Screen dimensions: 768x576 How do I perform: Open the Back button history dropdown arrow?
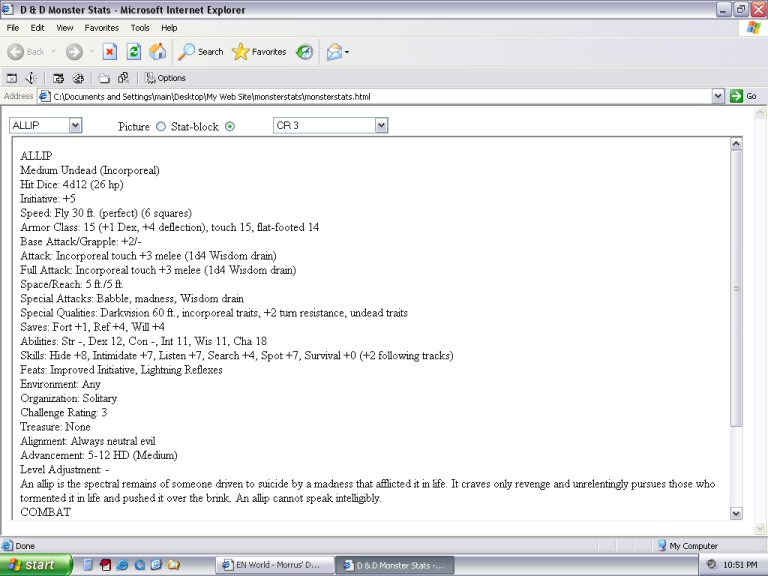click(53, 51)
